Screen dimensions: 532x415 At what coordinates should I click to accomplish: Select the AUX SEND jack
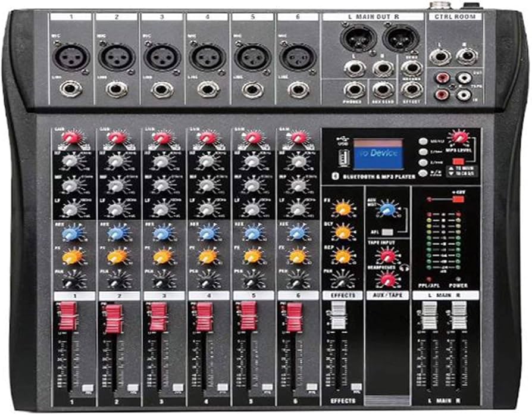383,90
